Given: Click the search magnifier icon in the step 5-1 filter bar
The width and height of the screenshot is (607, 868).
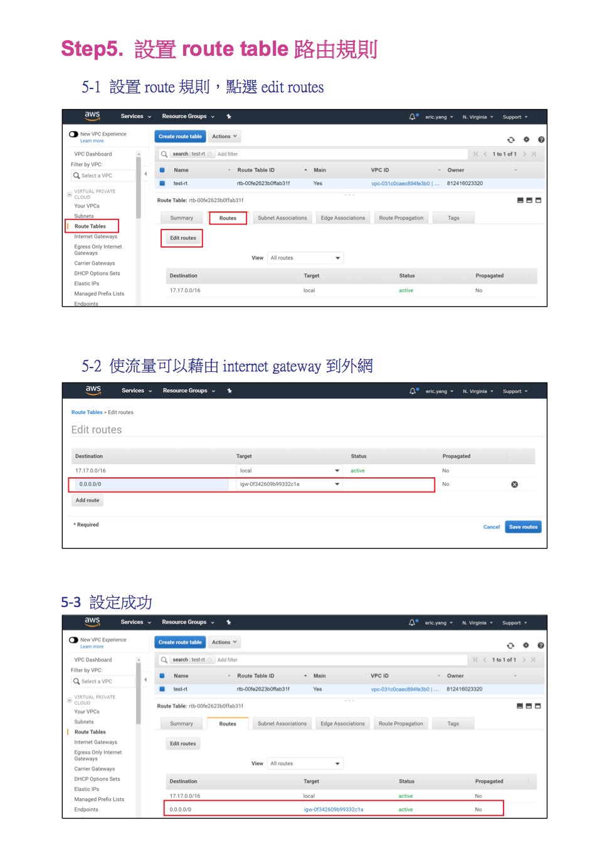Looking at the screenshot, I should click(164, 154).
